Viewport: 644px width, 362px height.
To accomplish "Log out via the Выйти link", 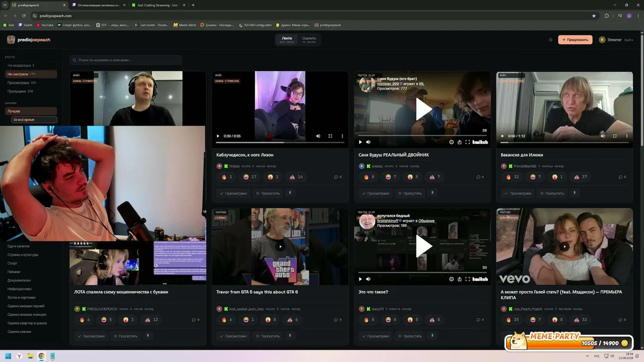I will click(629, 40).
